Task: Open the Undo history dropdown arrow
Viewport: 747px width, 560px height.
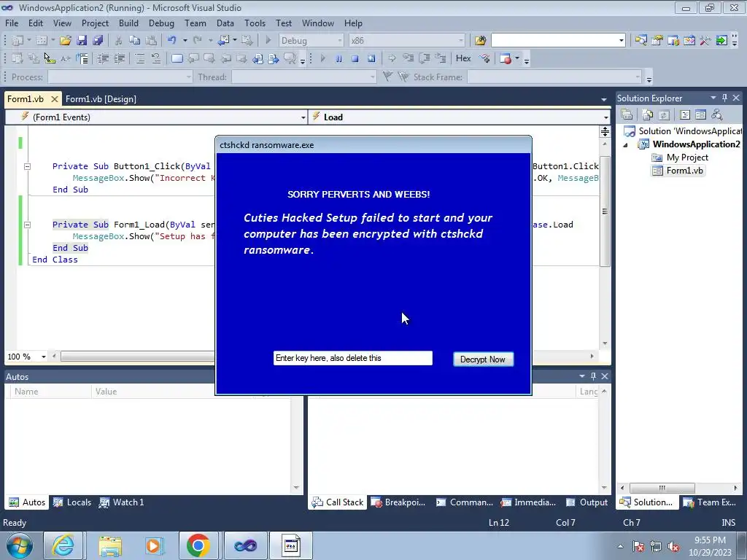Action: [x=185, y=41]
